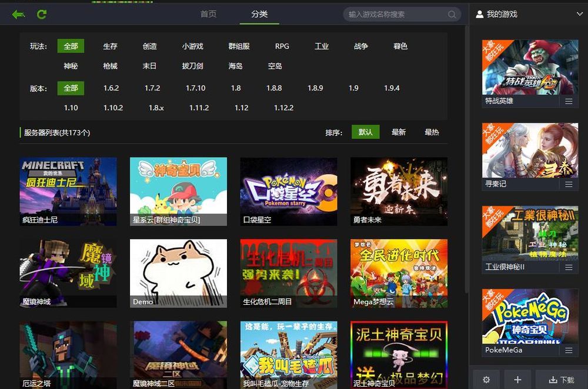Sort servers by 最热
588x389 pixels.
432,132
